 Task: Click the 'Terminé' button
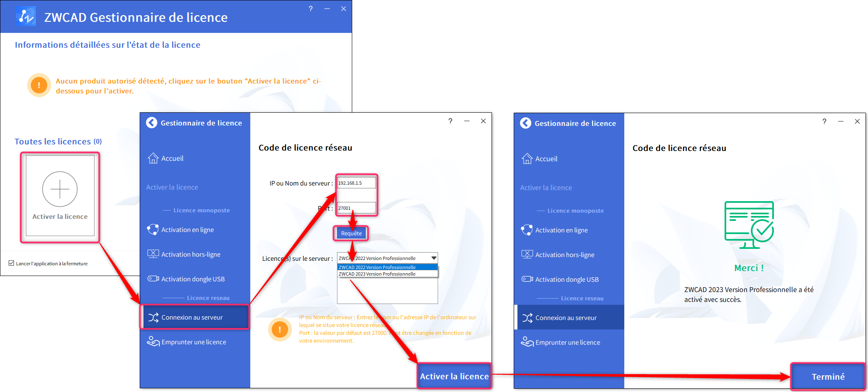click(x=828, y=377)
